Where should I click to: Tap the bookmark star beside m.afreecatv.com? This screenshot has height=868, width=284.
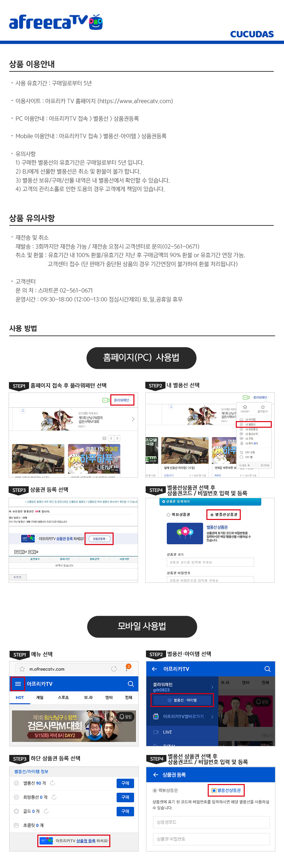tap(22, 669)
